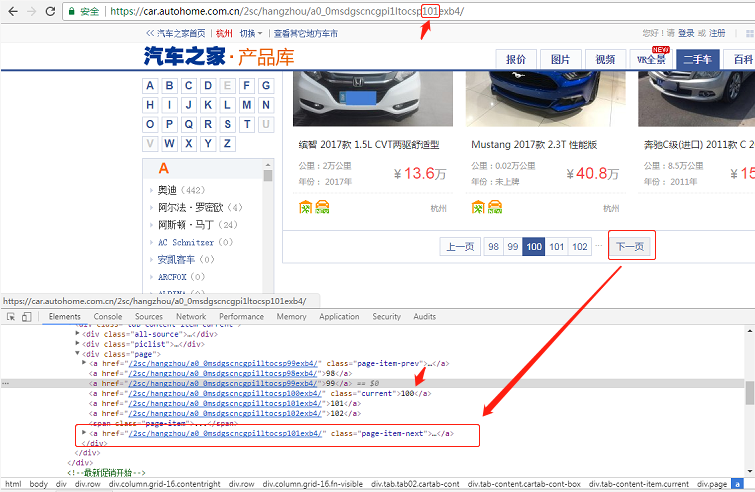The width and height of the screenshot is (755, 492).
Task: Collapse the div class="page" node
Action: [77, 353]
